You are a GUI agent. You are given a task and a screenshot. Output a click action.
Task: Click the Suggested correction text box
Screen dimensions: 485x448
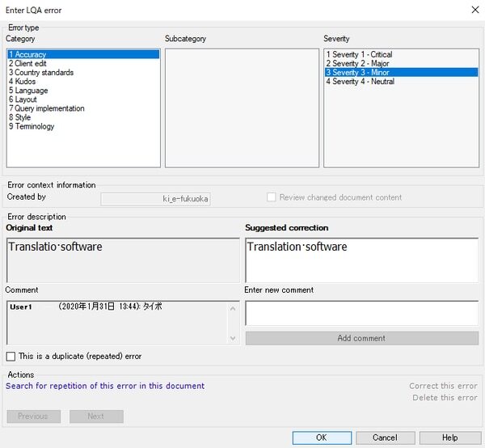[361, 259]
